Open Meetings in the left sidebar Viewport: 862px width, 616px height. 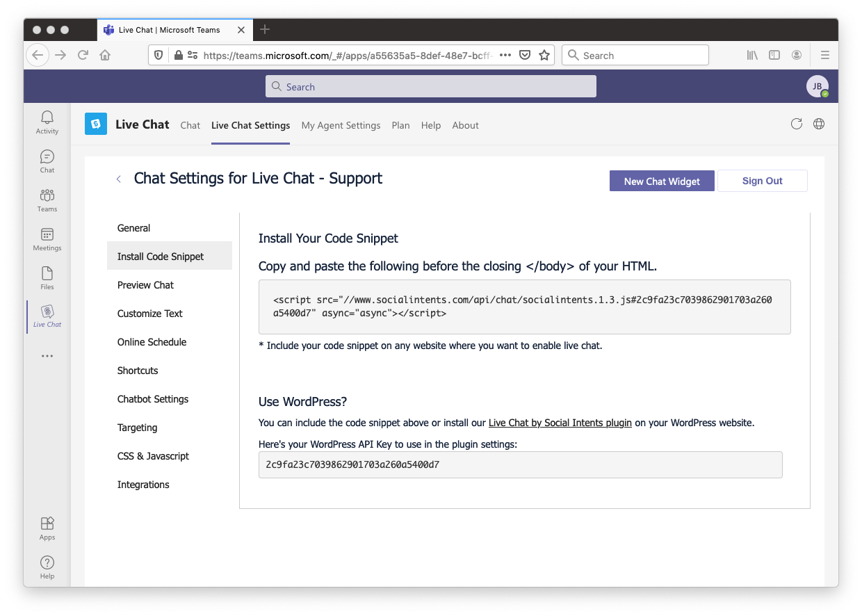point(47,239)
